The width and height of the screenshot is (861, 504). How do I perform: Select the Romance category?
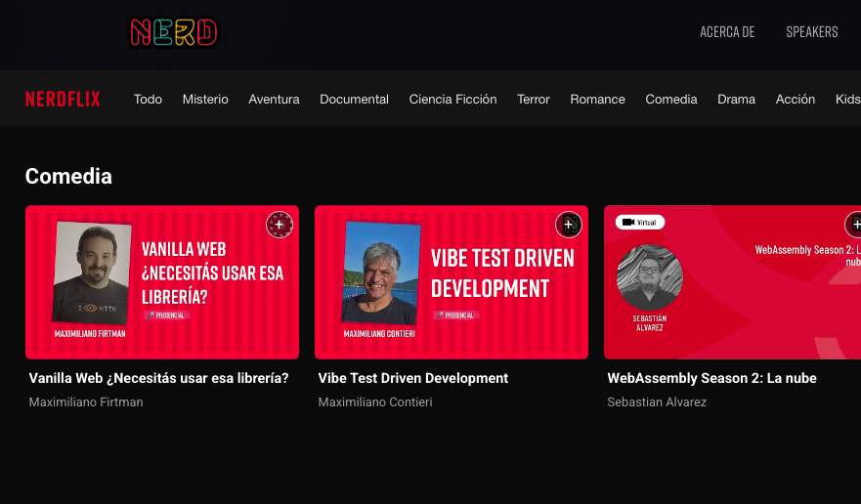coord(597,99)
